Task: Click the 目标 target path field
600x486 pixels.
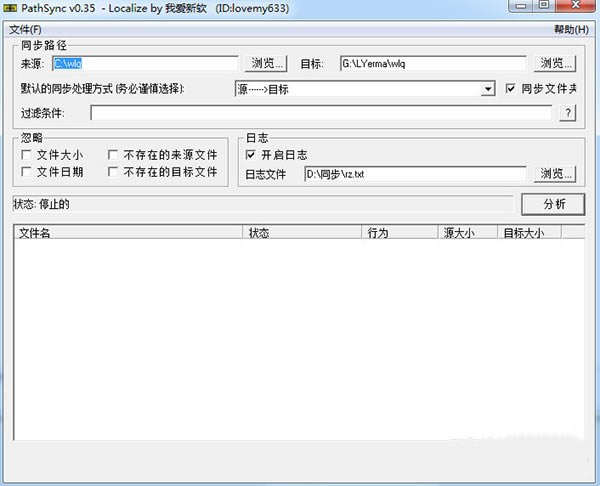Action: click(433, 64)
